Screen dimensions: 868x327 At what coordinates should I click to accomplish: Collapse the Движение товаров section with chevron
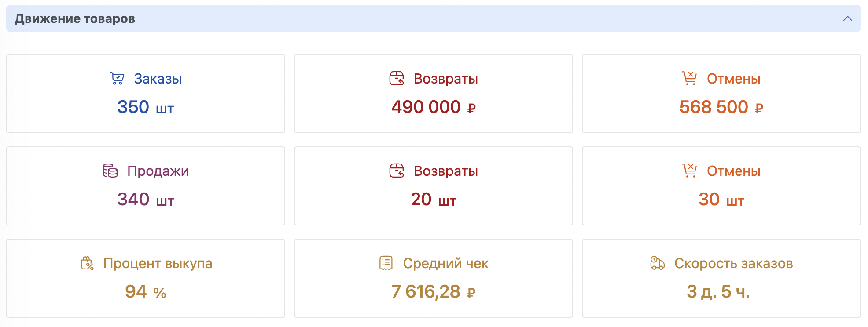point(847,18)
